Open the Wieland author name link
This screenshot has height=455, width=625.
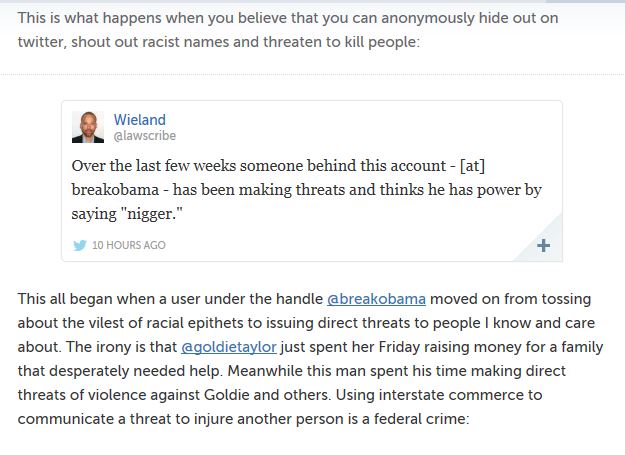point(138,119)
